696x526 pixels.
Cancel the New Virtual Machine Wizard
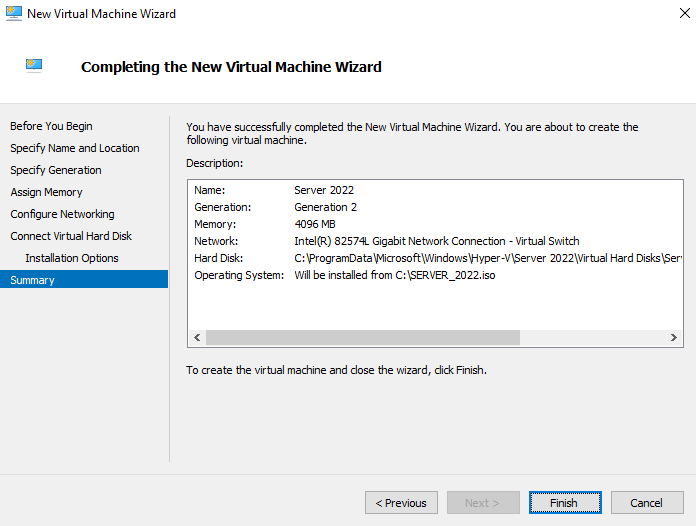647,502
